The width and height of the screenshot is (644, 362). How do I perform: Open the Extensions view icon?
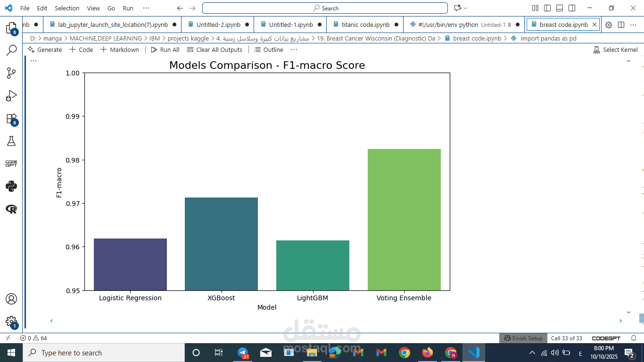(x=11, y=118)
